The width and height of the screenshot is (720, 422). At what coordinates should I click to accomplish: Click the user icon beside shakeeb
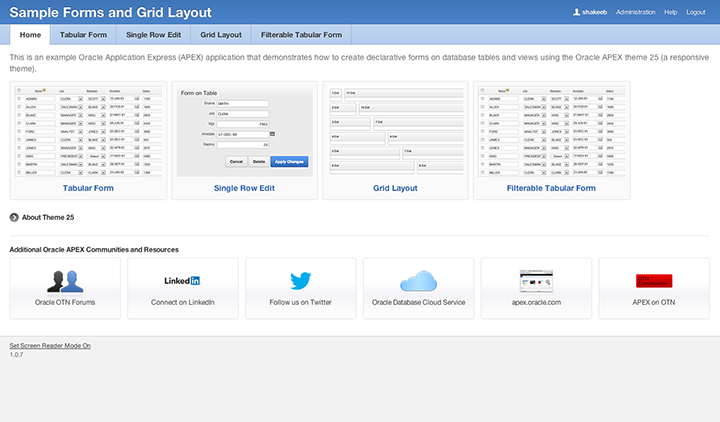(576, 12)
